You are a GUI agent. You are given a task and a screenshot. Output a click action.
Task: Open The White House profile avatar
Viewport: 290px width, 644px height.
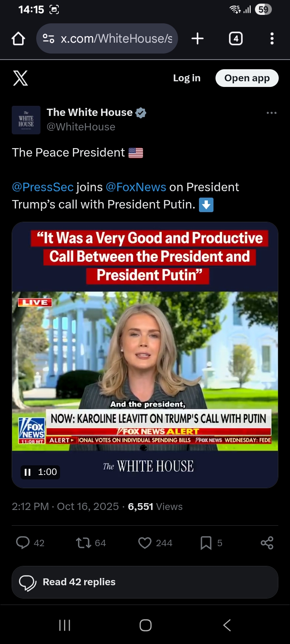coord(26,120)
